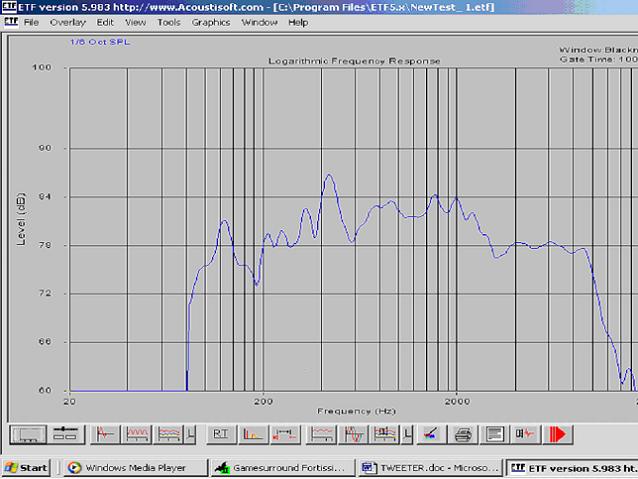Click the first blank display toolbar button
The height and width of the screenshot is (479, 638).
28,434
